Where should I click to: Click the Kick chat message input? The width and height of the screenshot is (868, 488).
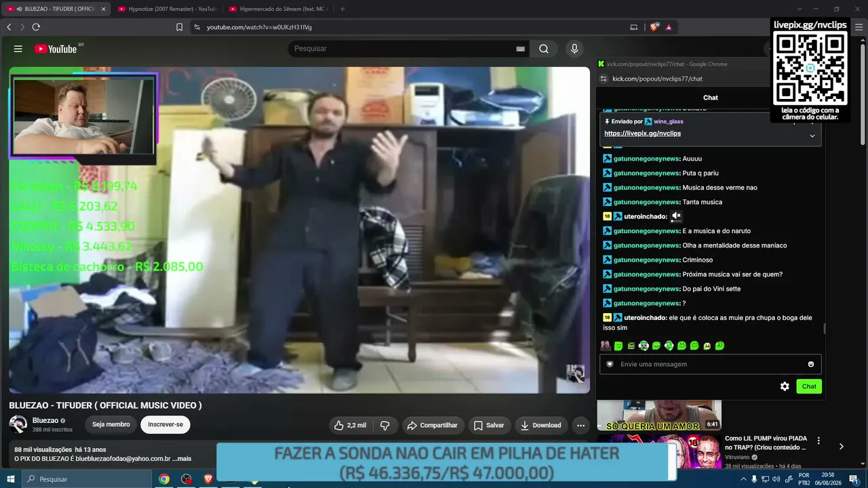pyautogui.click(x=710, y=364)
